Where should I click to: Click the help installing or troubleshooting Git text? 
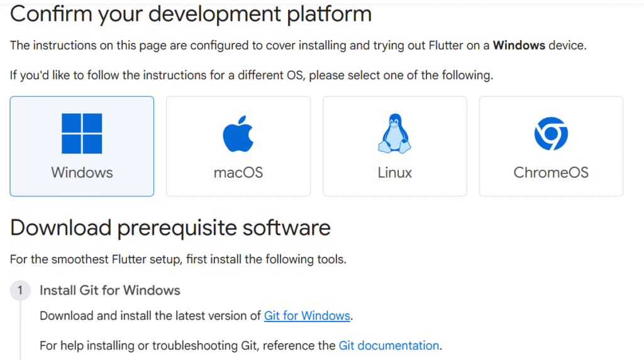[x=187, y=346]
